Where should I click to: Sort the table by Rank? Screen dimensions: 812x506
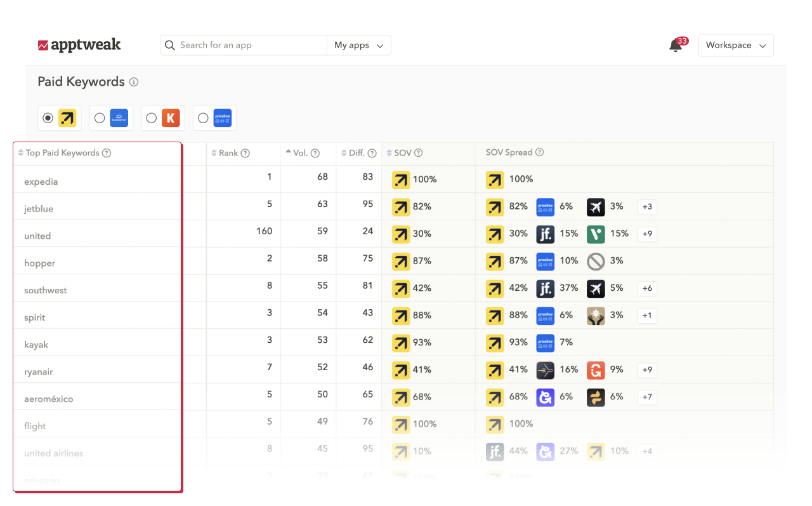tap(214, 154)
